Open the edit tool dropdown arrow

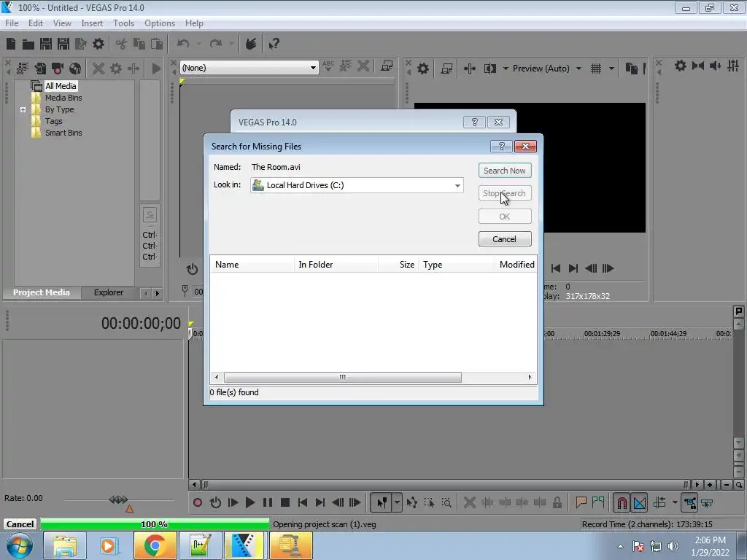397,502
